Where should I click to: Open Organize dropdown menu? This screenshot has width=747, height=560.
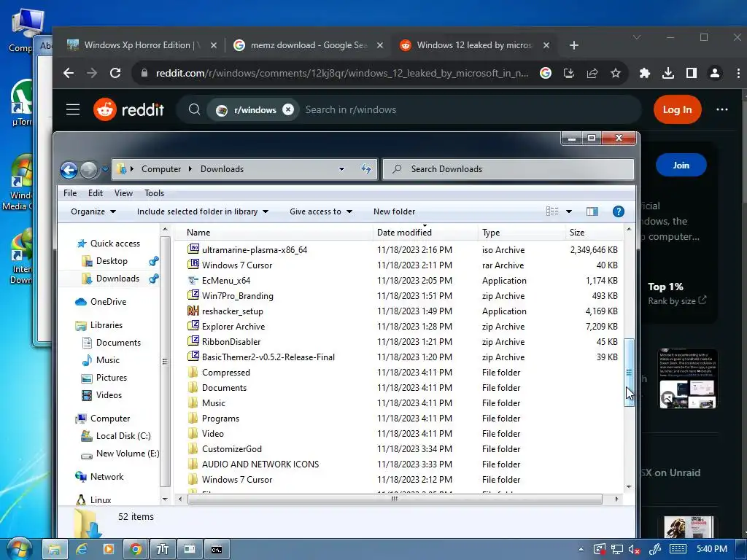(x=93, y=211)
